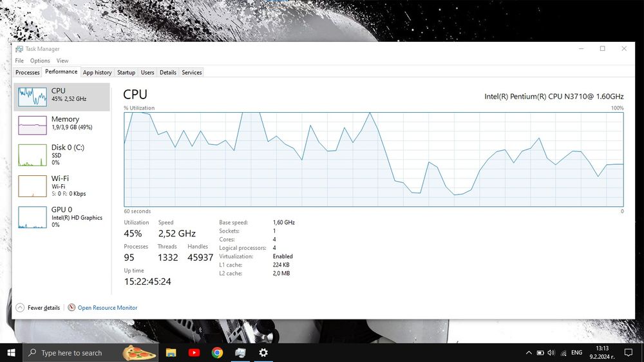Image resolution: width=644 pixels, height=362 pixels.
Task: Click Fewer details button label
Action: 44,307
